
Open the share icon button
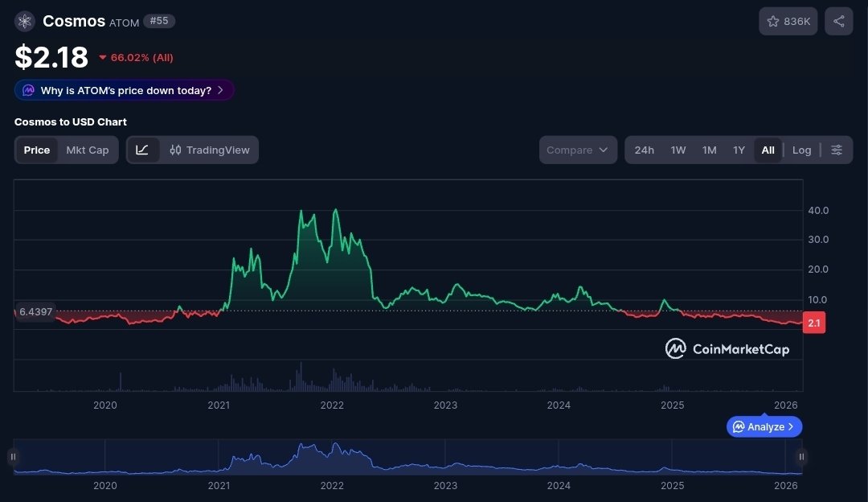838,22
